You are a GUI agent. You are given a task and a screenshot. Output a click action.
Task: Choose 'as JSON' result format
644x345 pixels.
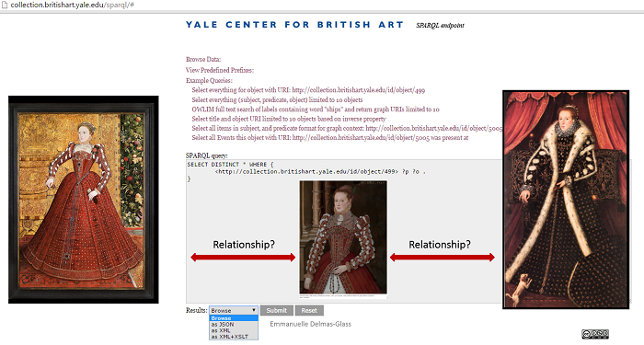click(x=234, y=325)
